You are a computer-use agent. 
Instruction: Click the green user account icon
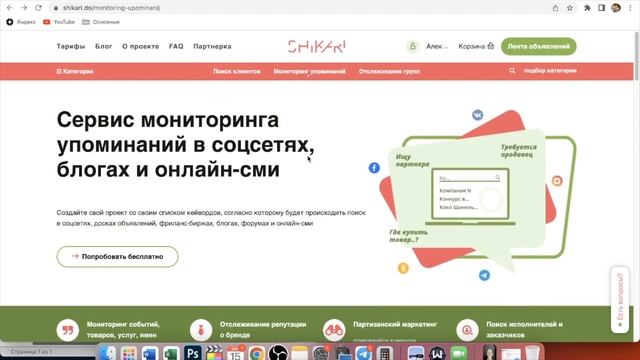click(413, 46)
